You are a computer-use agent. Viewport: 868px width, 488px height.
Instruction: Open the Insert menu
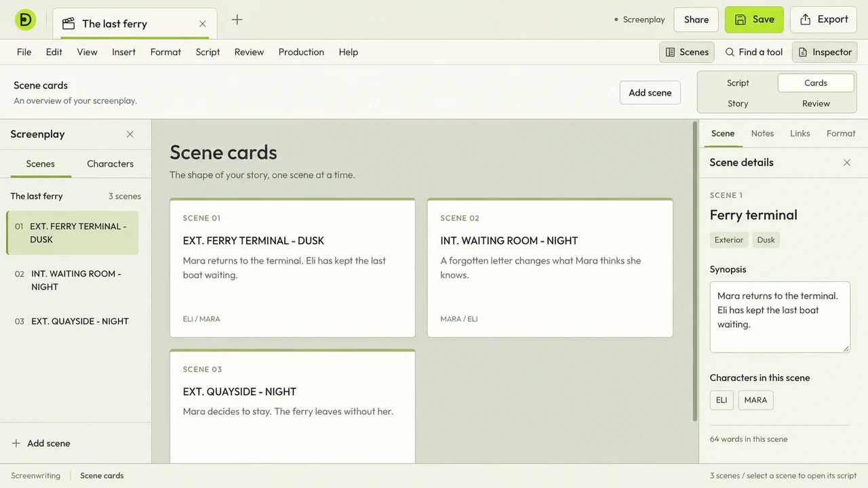[x=124, y=52]
